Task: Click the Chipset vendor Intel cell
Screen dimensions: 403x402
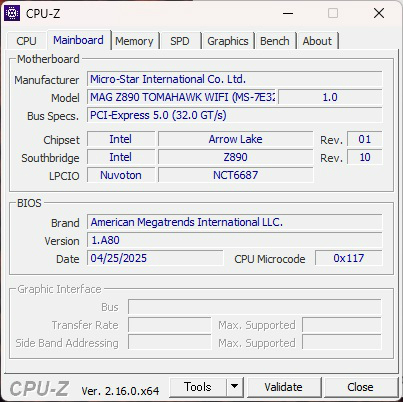Action: (x=121, y=139)
